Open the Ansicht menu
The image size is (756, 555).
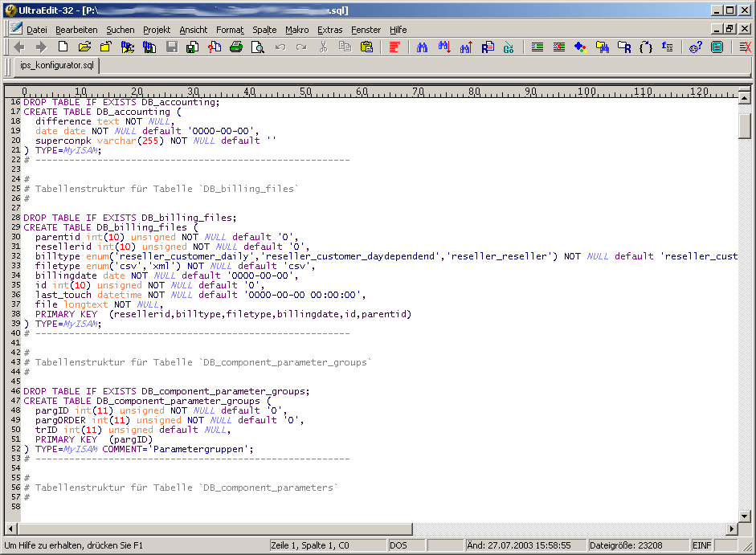193,30
